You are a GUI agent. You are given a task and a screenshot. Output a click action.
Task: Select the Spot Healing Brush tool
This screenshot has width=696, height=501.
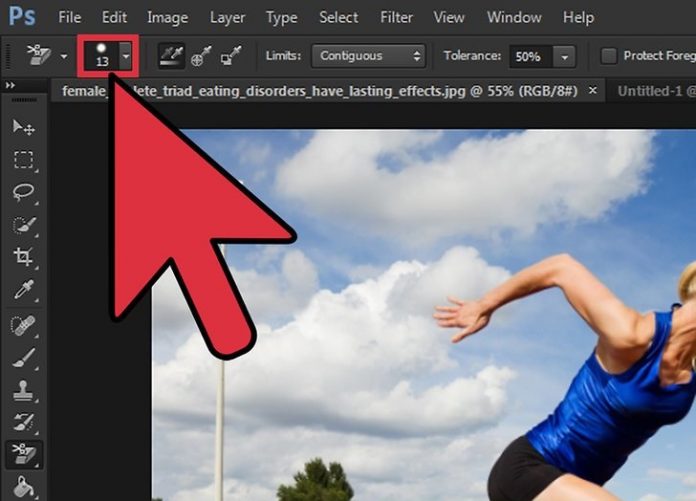point(23,325)
